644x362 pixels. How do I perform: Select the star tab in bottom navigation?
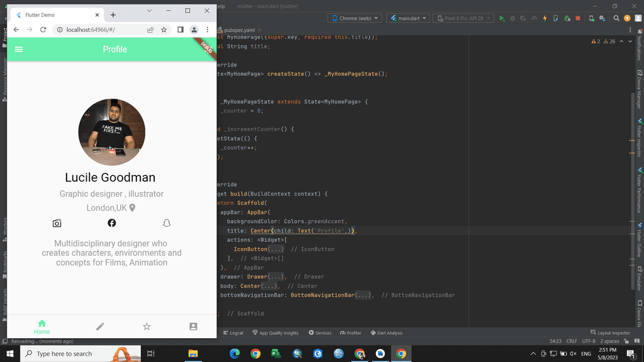pos(147,326)
